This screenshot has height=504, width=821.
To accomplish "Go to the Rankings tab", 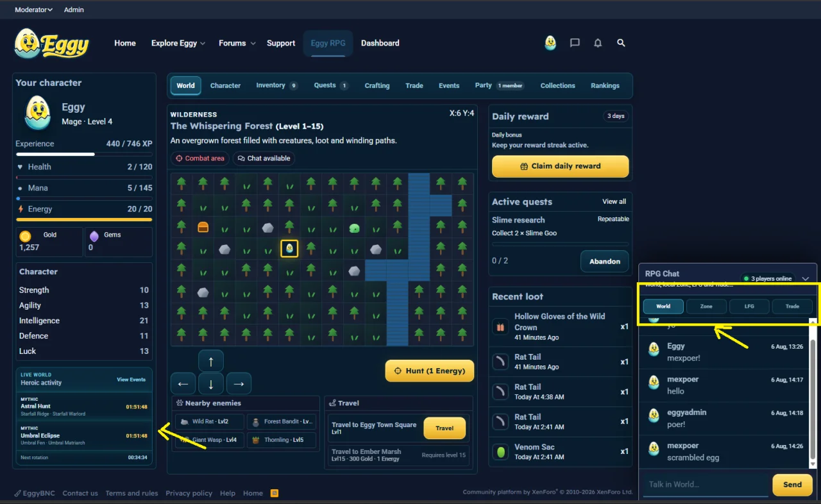I will coord(605,85).
